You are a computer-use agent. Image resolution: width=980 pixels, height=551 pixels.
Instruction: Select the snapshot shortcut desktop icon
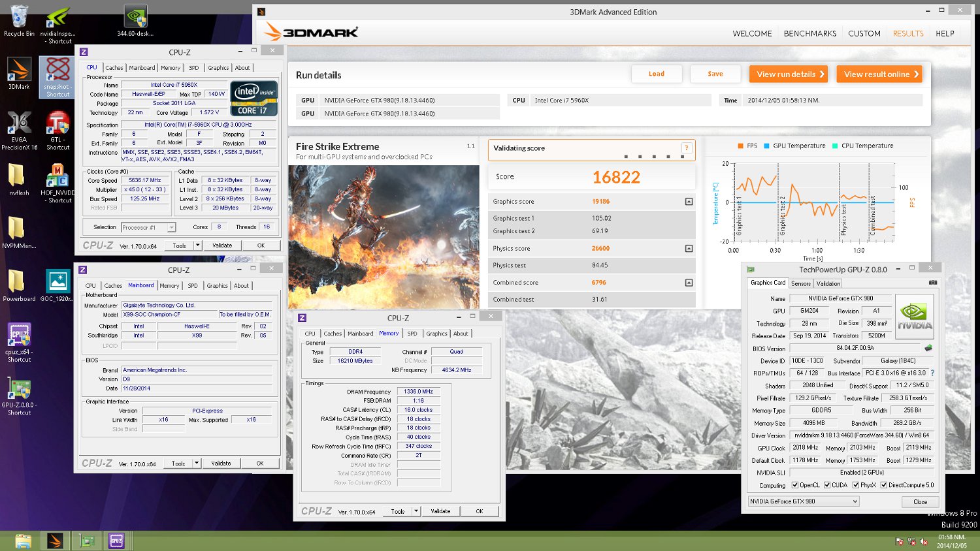pos(57,77)
